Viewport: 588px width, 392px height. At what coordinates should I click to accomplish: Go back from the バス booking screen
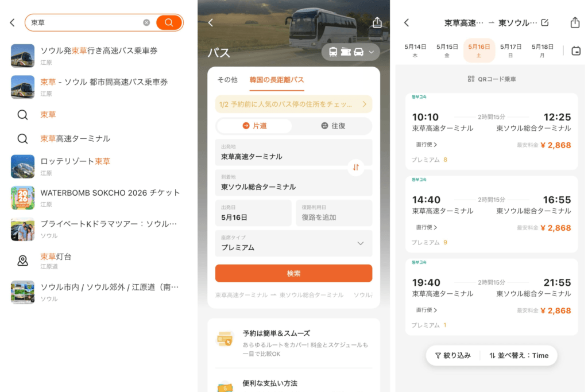[x=211, y=22]
